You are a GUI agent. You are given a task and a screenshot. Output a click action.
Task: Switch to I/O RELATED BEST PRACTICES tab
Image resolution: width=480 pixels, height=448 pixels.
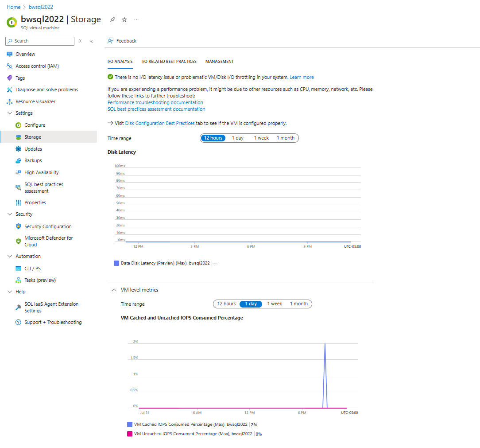click(x=169, y=62)
